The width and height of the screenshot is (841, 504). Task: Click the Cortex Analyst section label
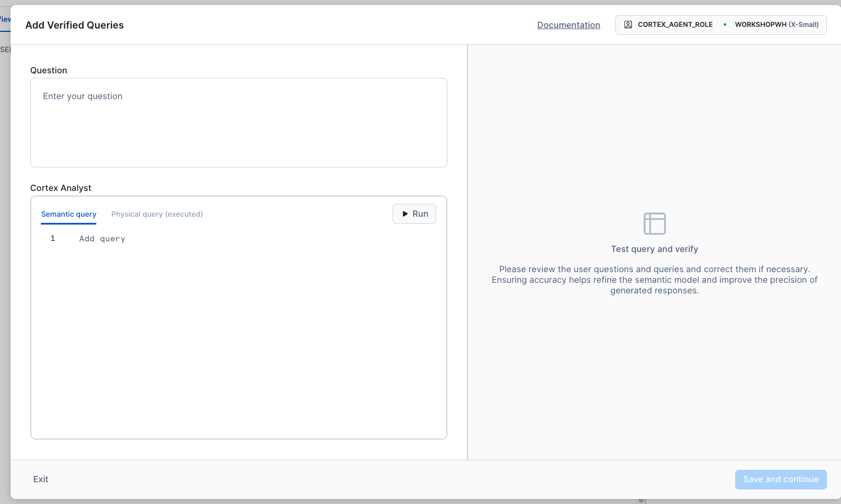pos(60,188)
